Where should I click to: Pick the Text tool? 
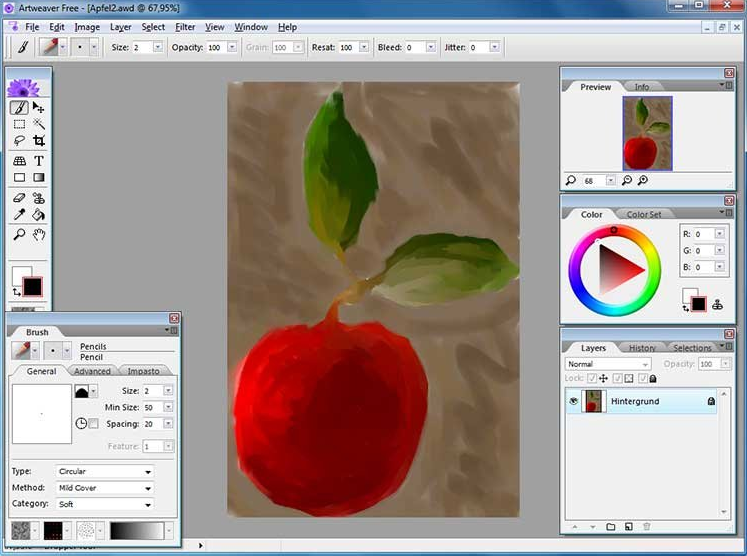(x=39, y=160)
